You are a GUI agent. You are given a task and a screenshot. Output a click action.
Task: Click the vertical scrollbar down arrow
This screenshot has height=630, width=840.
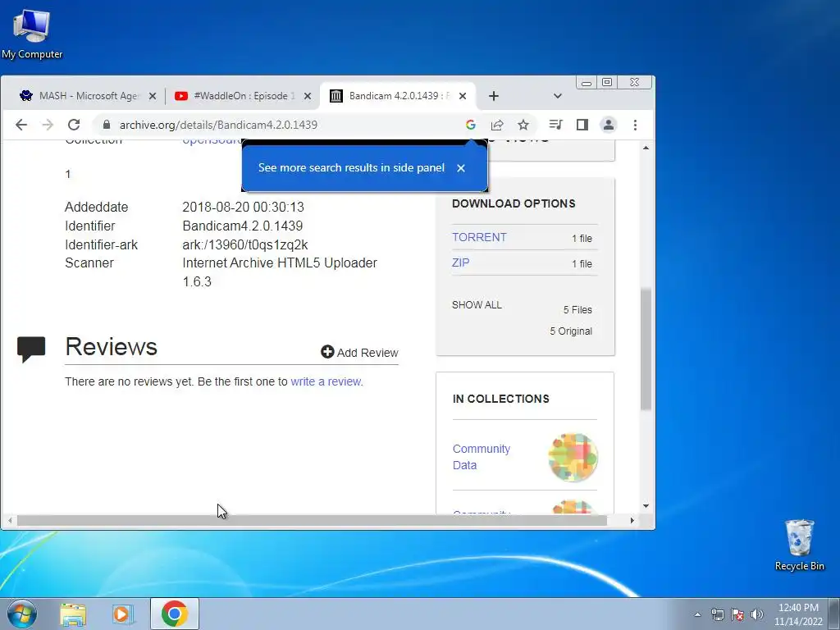point(646,505)
